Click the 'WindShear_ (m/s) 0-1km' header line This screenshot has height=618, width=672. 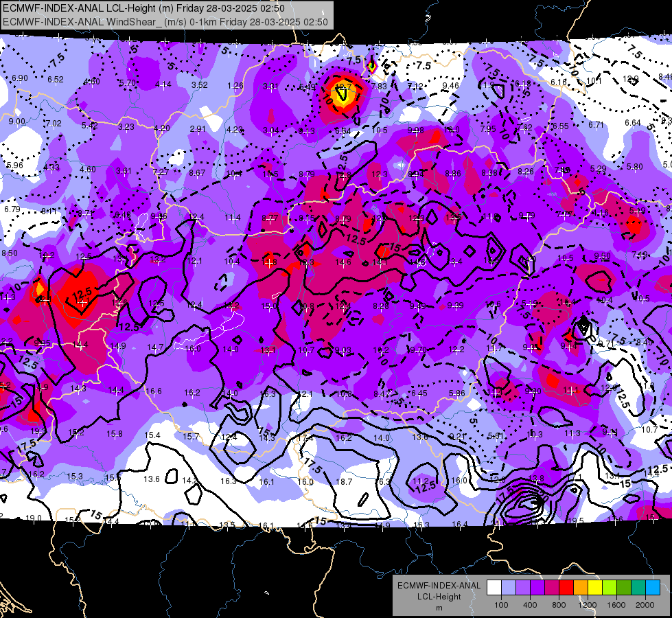[165, 22]
